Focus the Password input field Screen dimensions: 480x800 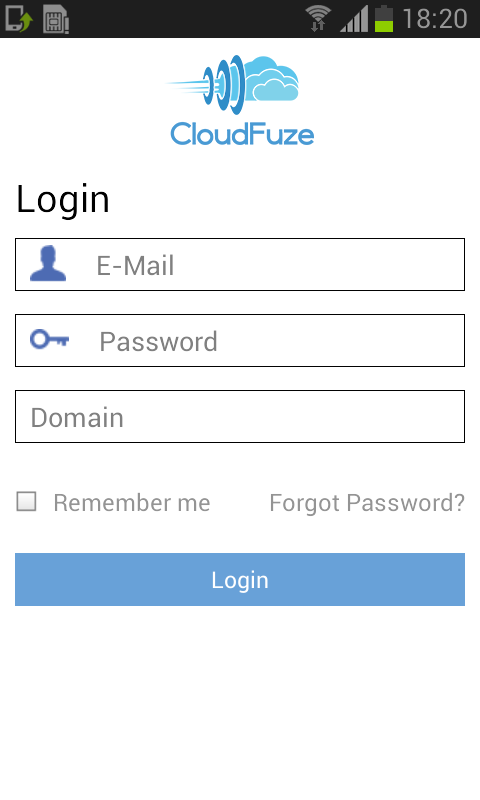point(240,340)
